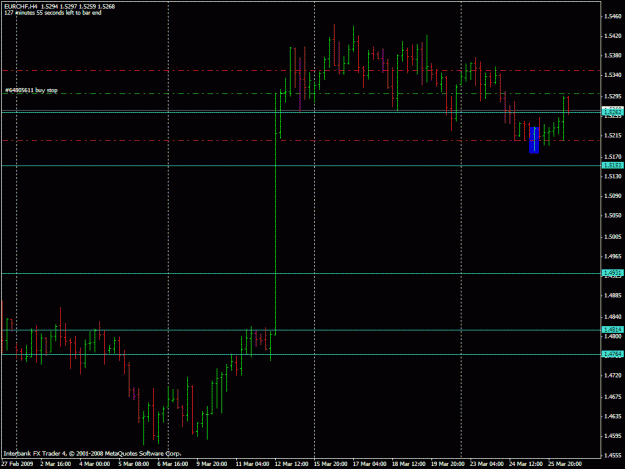Click the 1.5170 price scale value
Screen dimensions: 625x469
click(613, 157)
